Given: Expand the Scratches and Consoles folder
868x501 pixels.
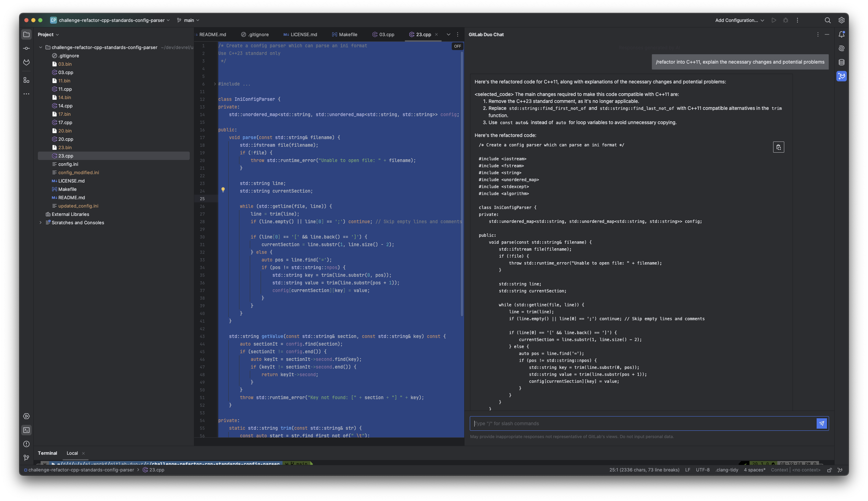Looking at the screenshot, I should coord(40,223).
